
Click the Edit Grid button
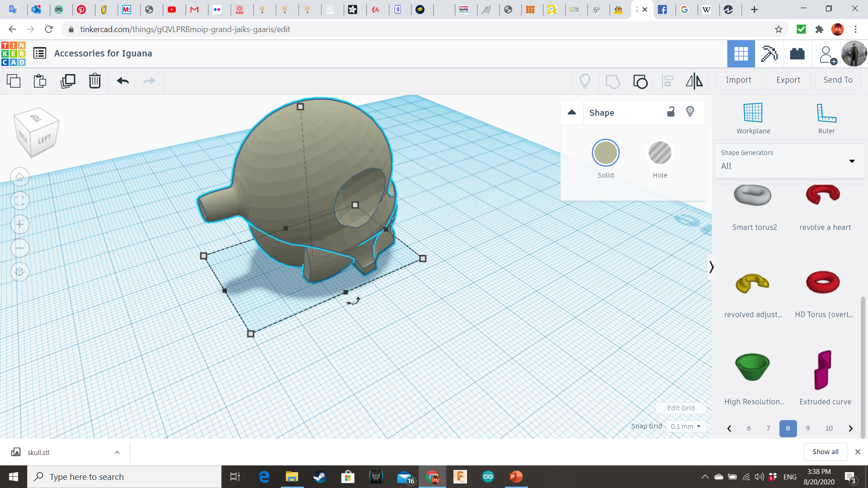[681, 408]
